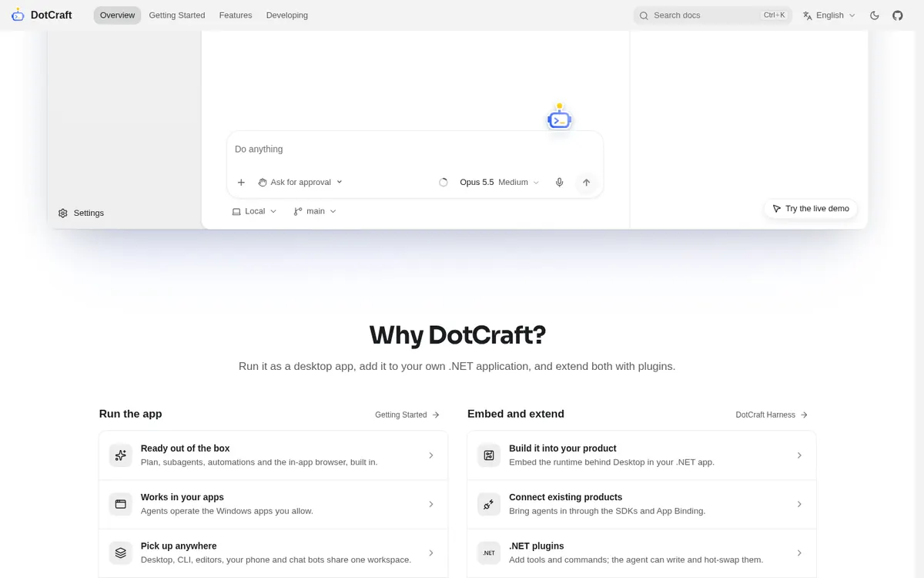The height and width of the screenshot is (578, 924).
Task: Open the Build it into your product card
Action: coord(641,455)
